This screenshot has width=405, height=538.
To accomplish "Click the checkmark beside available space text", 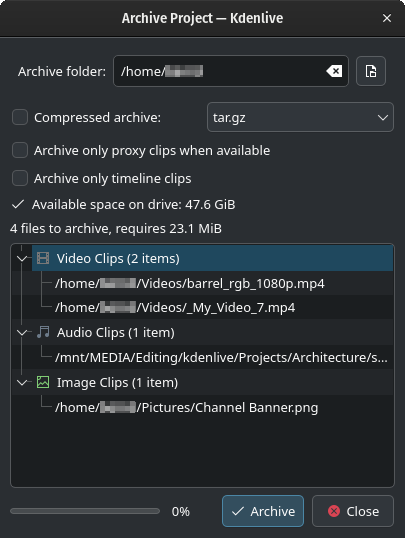I will [18, 204].
